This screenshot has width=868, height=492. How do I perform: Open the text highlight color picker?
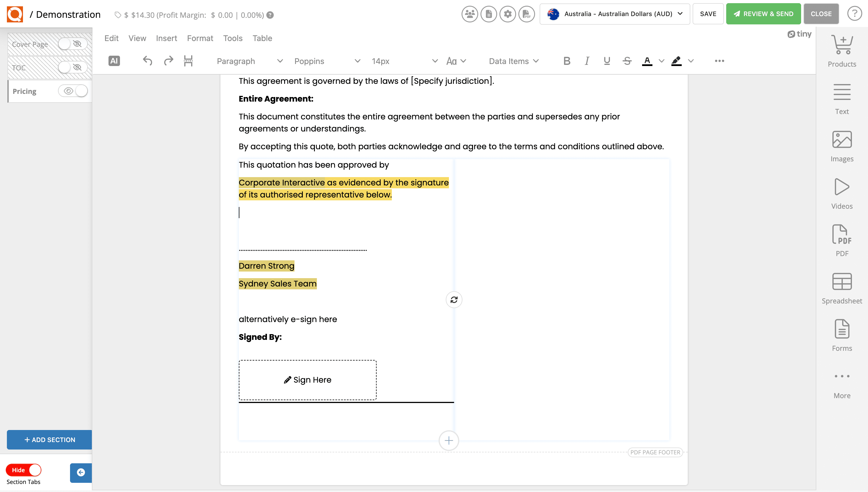pos(690,61)
